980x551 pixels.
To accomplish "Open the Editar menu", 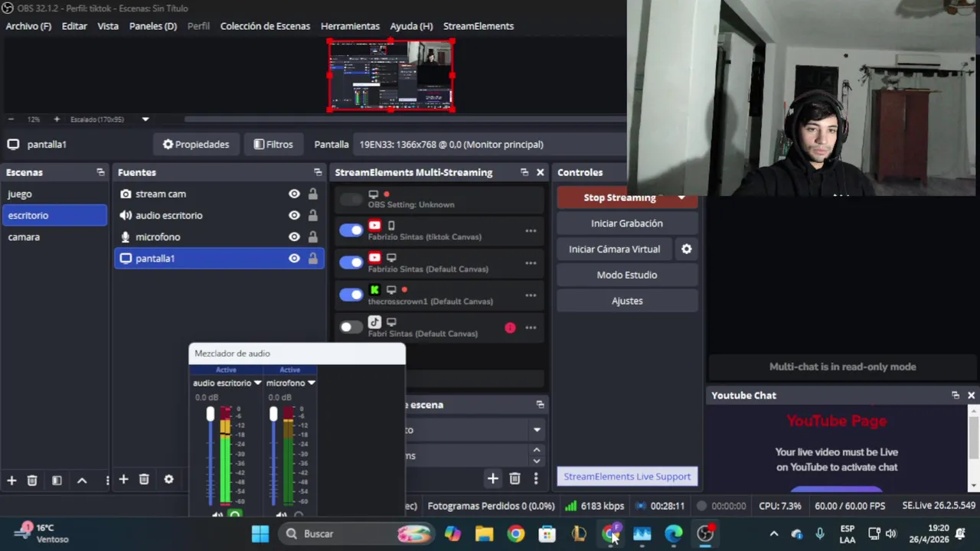I will (x=74, y=26).
